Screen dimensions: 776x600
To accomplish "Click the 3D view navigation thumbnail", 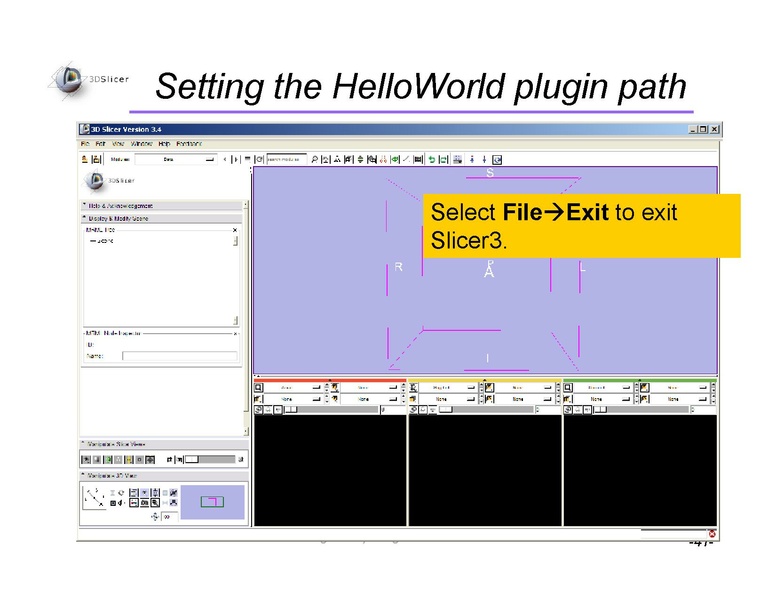I will coord(213,502).
